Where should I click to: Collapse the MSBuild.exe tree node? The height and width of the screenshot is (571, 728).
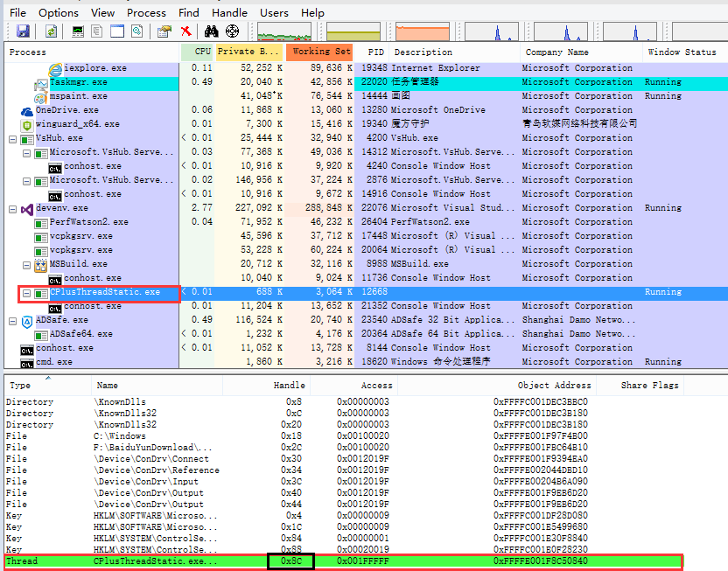[x=26, y=265]
